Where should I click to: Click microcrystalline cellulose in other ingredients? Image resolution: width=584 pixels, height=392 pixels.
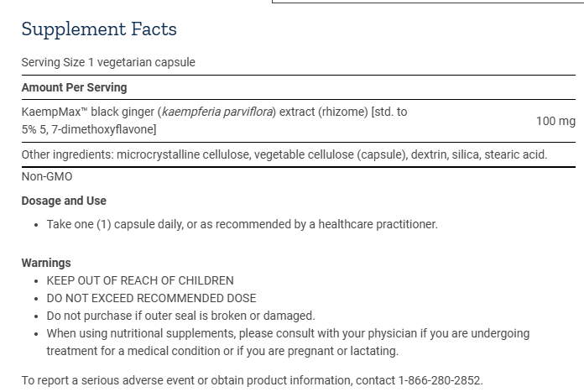click(x=182, y=154)
